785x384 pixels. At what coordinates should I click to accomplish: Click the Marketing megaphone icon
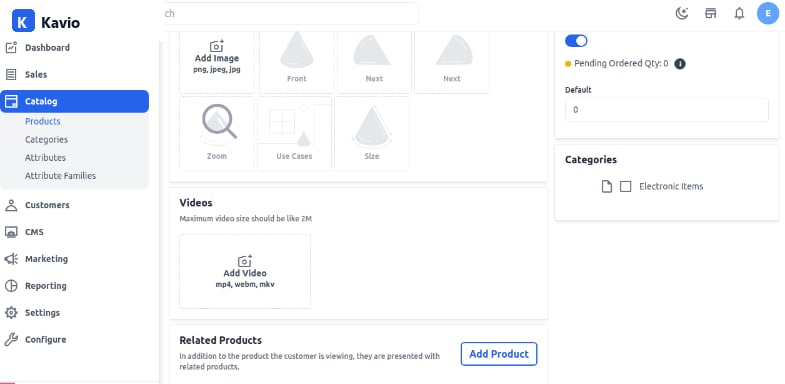coord(11,259)
